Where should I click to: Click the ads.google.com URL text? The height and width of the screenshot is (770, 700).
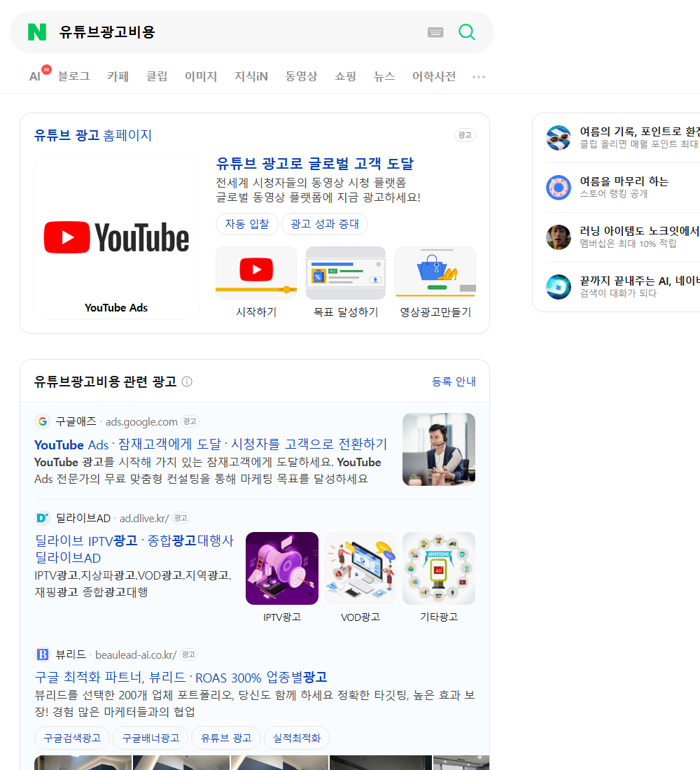[141, 422]
